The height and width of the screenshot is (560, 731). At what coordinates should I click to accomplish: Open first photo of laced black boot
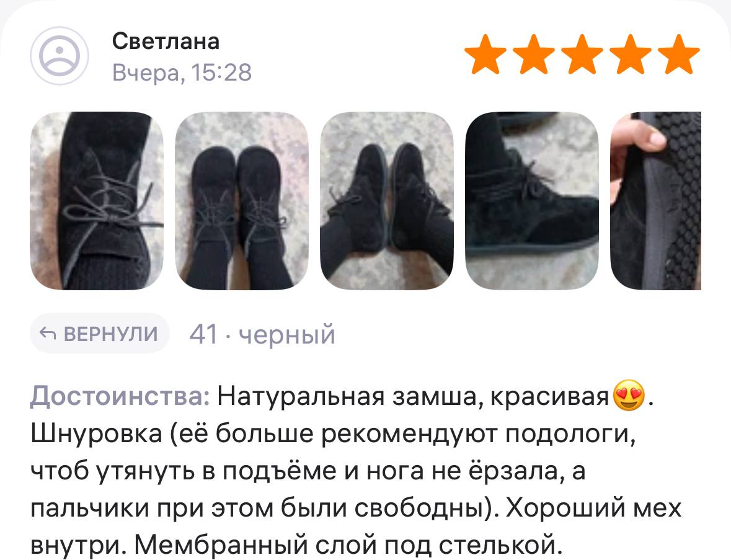(x=97, y=201)
